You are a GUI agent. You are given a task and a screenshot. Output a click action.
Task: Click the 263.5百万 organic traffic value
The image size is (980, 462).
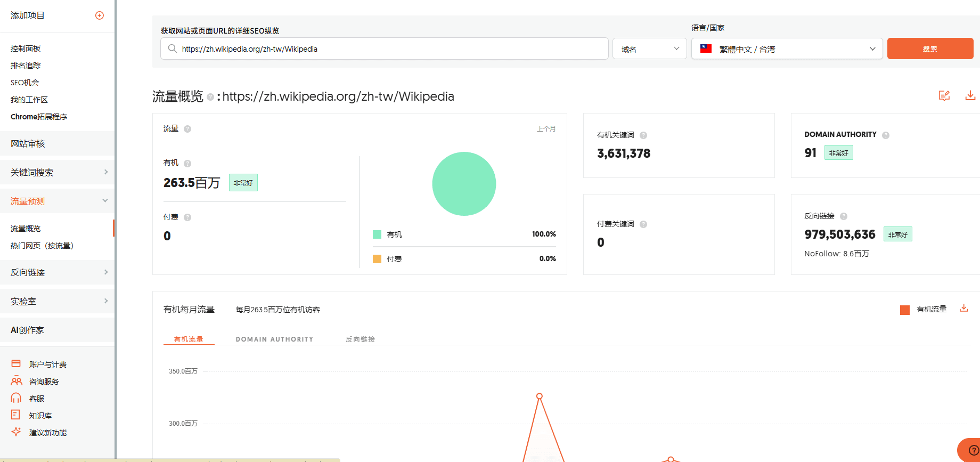coord(192,183)
